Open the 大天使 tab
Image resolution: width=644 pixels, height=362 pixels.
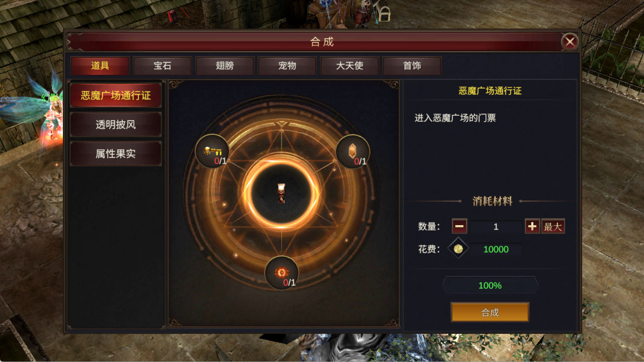point(349,66)
